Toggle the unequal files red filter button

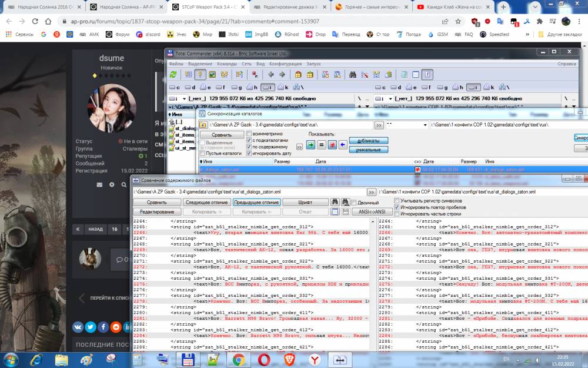(x=332, y=144)
